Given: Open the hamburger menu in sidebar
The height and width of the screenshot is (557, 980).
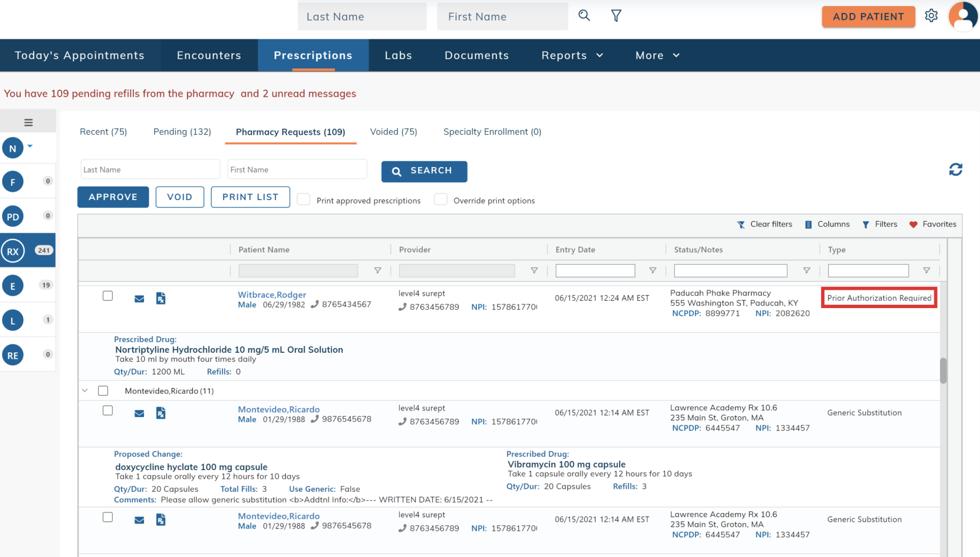Looking at the screenshot, I should tap(28, 122).
